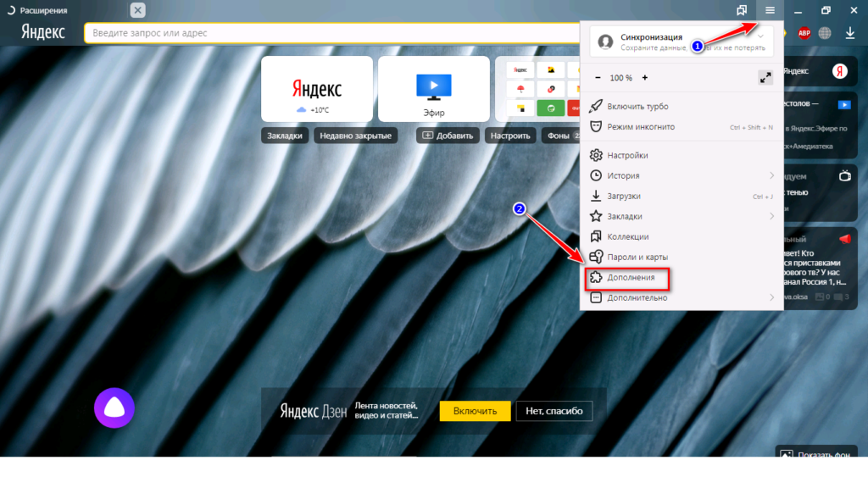Click the red Я icon in sidebar
This screenshot has height=488, width=868.
pos(840,71)
